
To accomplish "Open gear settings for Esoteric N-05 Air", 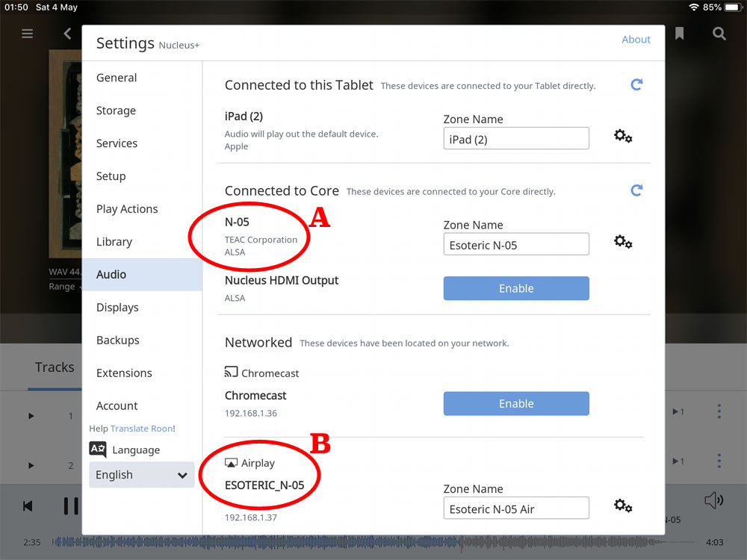I will tap(623, 506).
